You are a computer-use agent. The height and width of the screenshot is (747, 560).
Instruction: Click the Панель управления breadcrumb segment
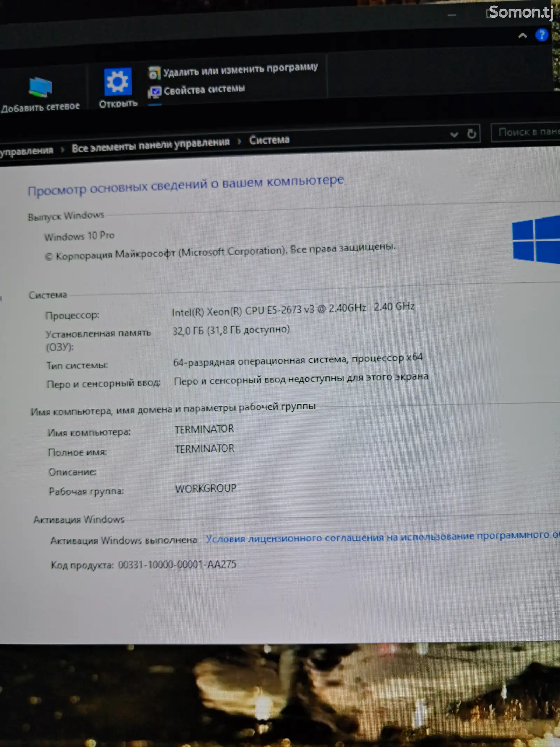coord(27,151)
